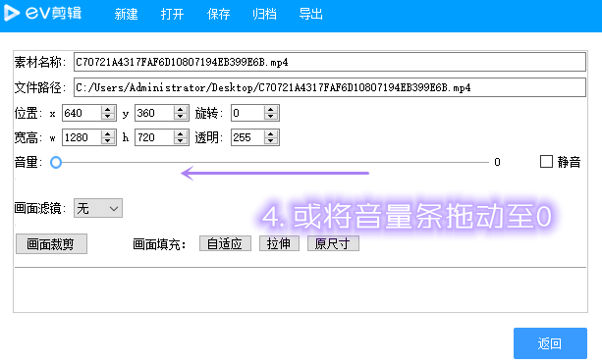
Task: Open the 画面滤镜 dropdown
Action: [x=98, y=208]
